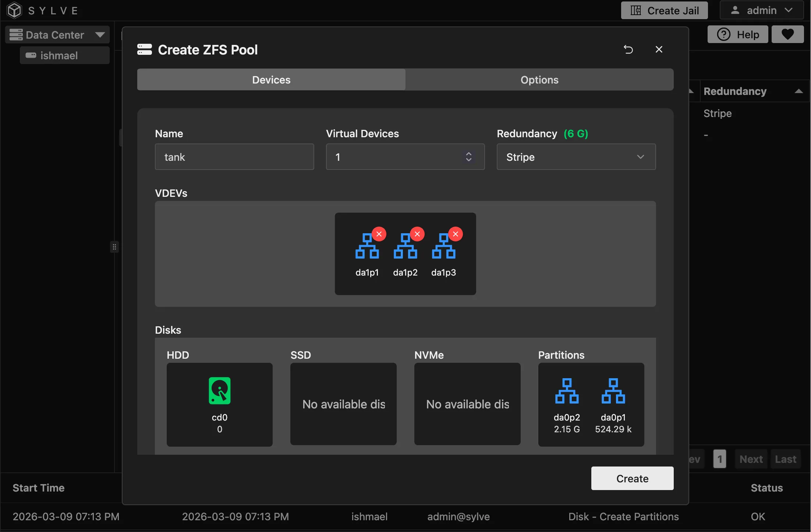The image size is (811, 532).
Task: Switch to the Devices tab
Action: 271,79
